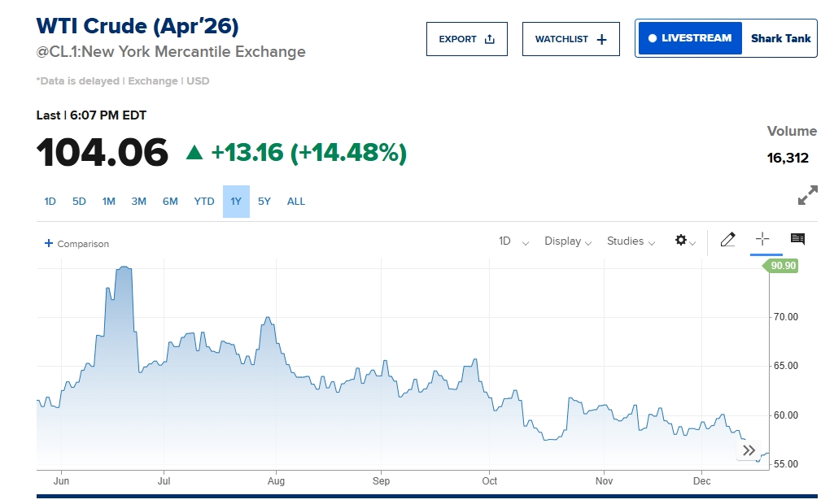
Task: Click the WTI Crude (Apr'26) title
Action: (x=138, y=26)
